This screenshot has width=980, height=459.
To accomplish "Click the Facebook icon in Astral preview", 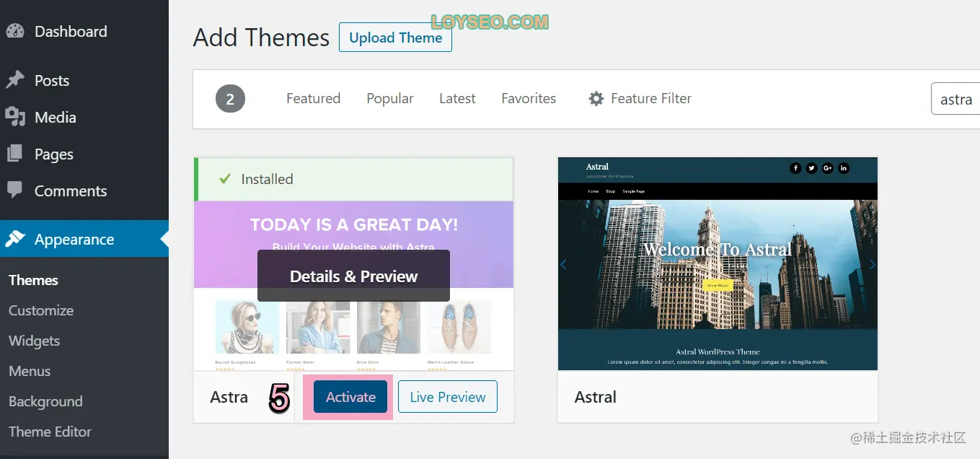I will tap(795, 168).
